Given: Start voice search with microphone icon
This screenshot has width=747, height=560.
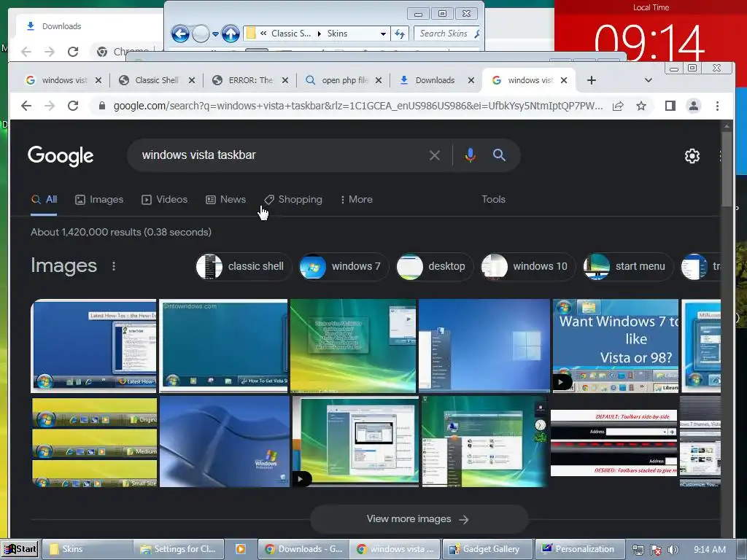Looking at the screenshot, I should coord(470,155).
